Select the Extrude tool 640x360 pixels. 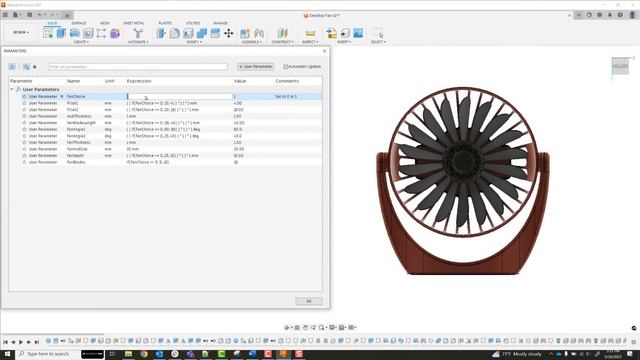[x=61, y=33]
